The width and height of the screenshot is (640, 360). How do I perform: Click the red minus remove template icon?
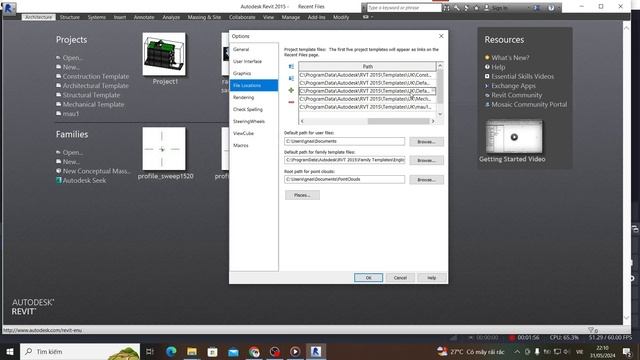click(291, 102)
